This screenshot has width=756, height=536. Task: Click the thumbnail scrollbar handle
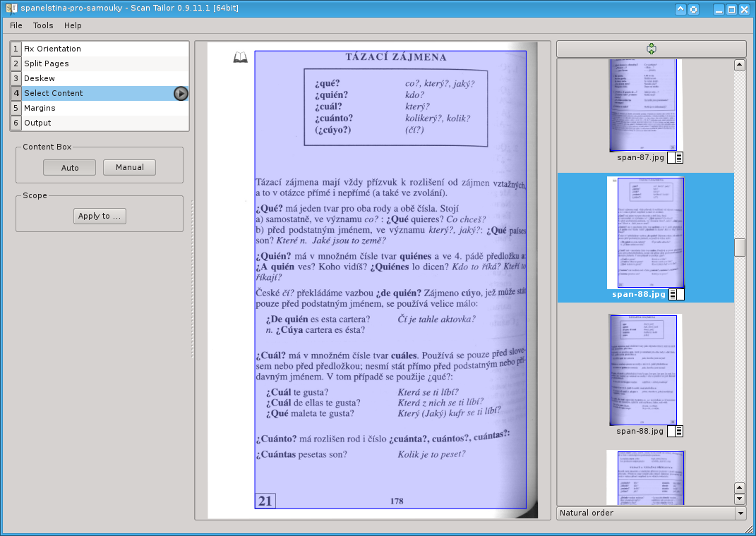739,248
